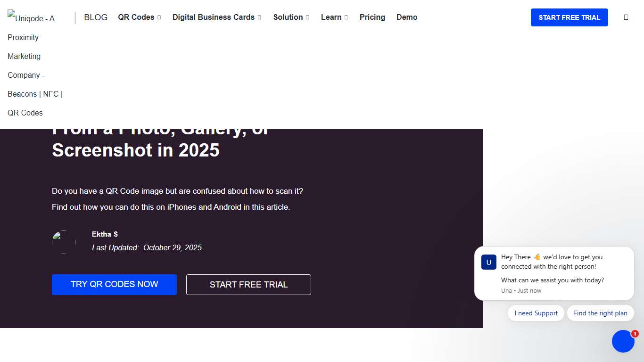Click the outlined START FREE TRIAL button
Image resolution: width=644 pixels, height=362 pixels.
click(x=248, y=285)
